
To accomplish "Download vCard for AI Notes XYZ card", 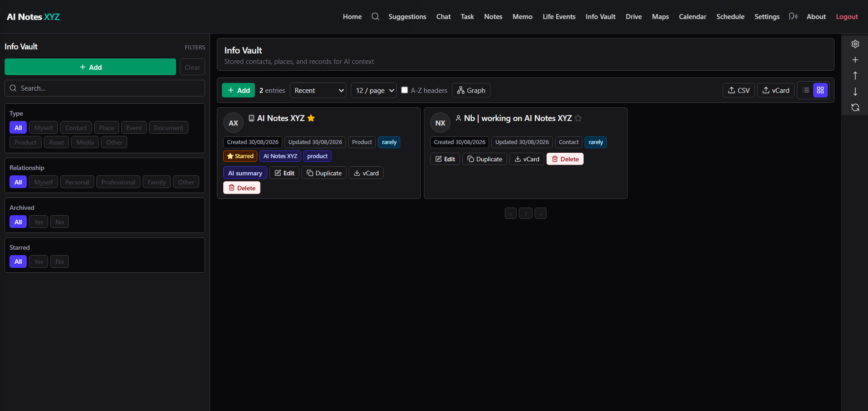I will click(x=366, y=173).
